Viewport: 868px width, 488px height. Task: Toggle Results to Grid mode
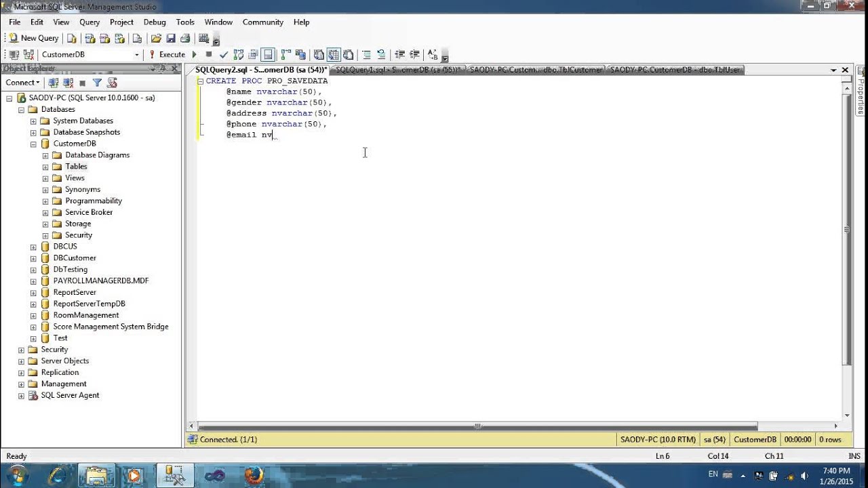334,54
